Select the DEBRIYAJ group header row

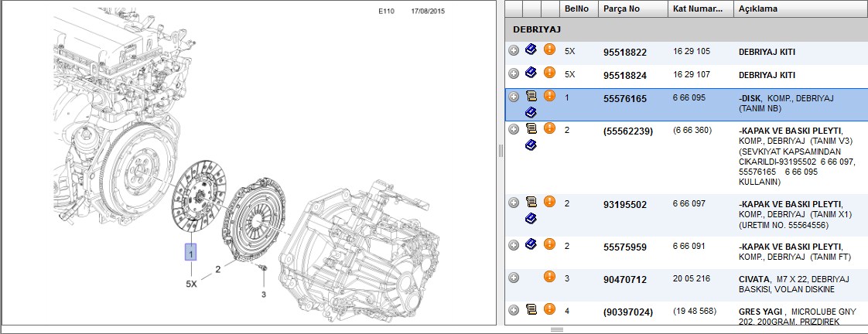coord(686,29)
